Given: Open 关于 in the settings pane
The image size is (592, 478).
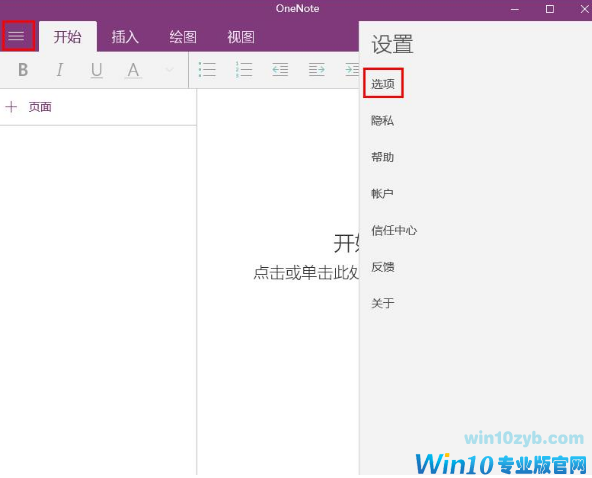Looking at the screenshot, I should pyautogui.click(x=383, y=303).
